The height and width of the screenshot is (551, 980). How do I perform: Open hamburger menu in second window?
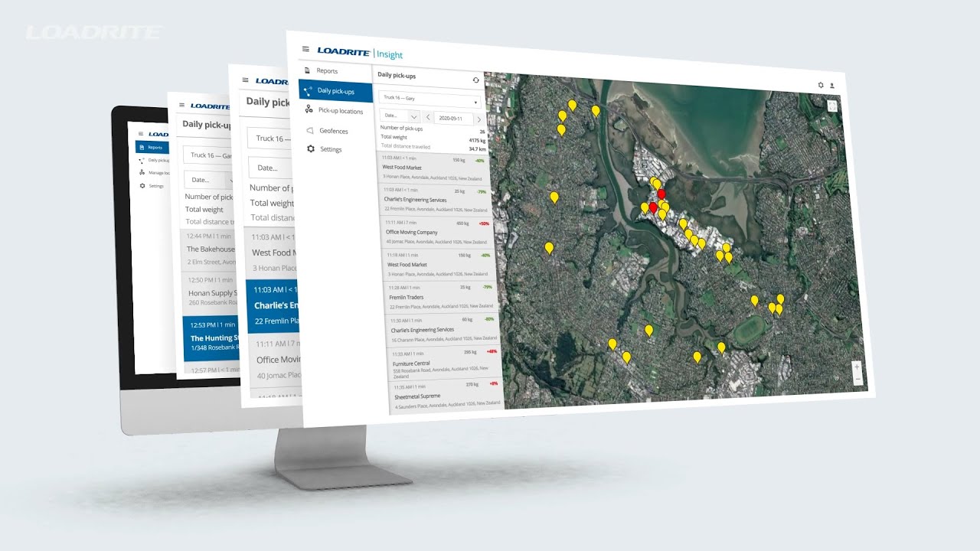182,105
